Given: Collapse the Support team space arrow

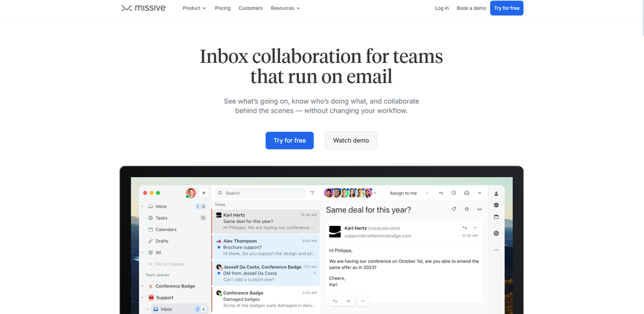Looking at the screenshot, I should pos(142,298).
